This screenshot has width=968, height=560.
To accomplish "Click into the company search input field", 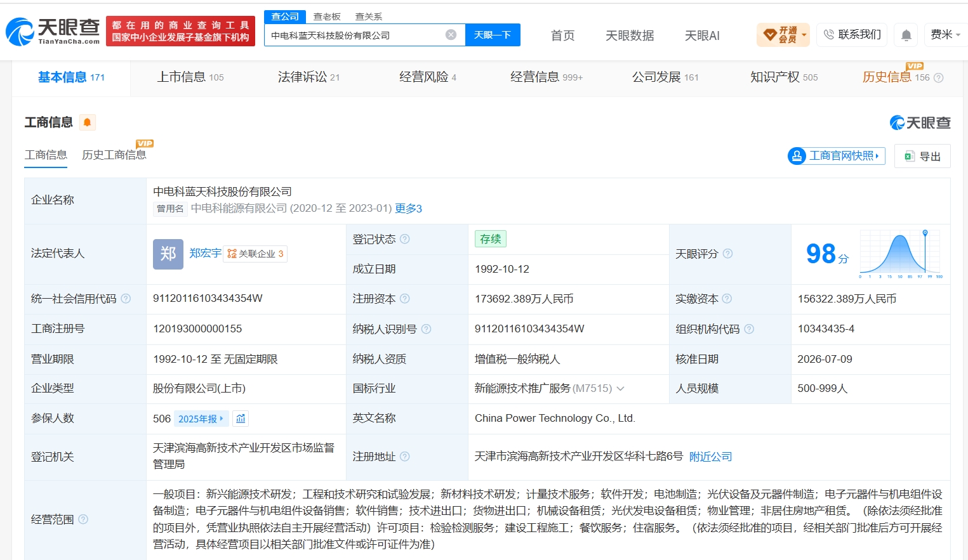I will tap(355, 35).
